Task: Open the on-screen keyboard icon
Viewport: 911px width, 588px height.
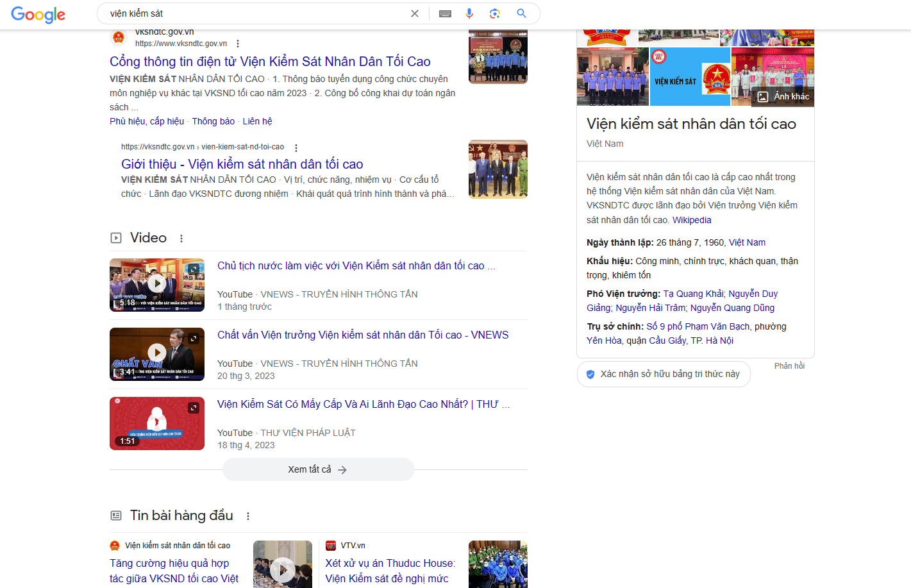Action: (x=445, y=13)
